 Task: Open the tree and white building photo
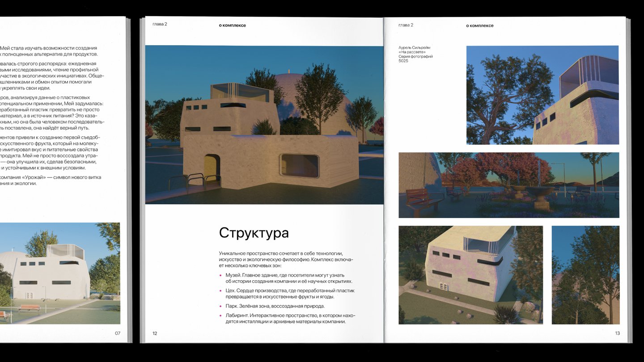pyautogui.click(x=542, y=95)
